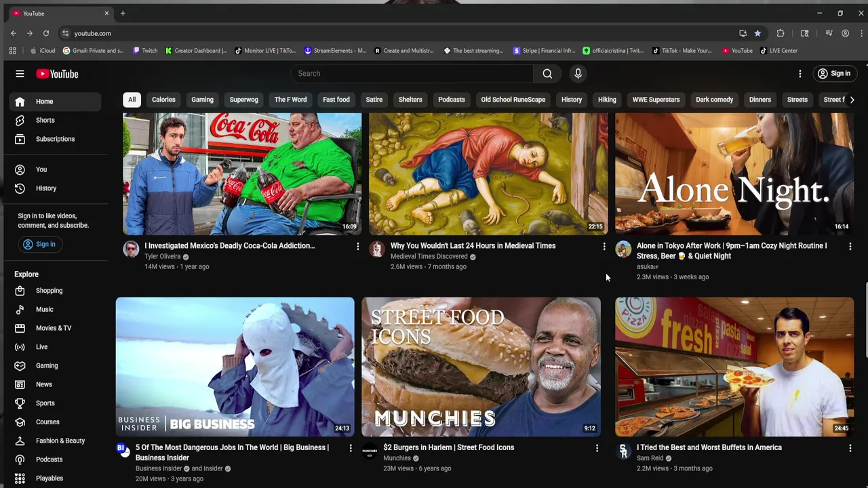Play the Street Food Icons thumbnail
Screen dimensions: 868x488
pyautogui.click(x=481, y=367)
